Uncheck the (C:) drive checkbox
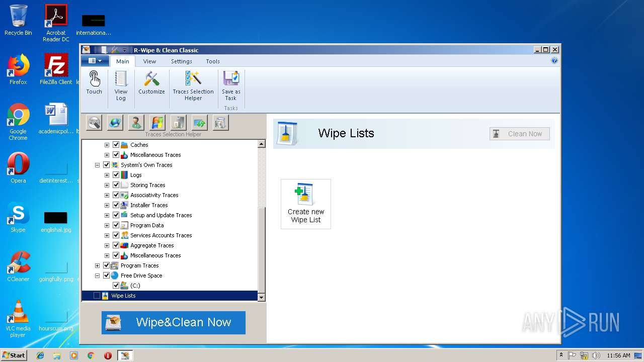Screen dimensions: 644x362 click(x=116, y=286)
